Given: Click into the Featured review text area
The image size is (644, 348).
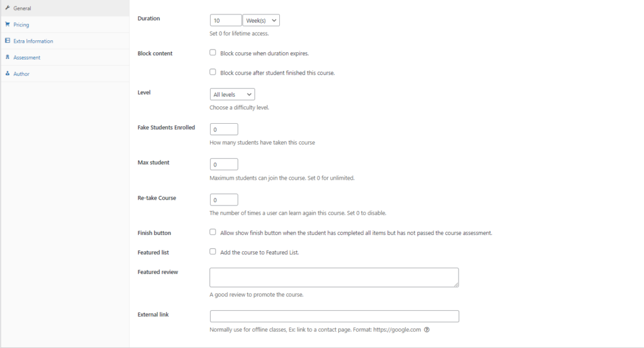Looking at the screenshot, I should pyautogui.click(x=334, y=278).
